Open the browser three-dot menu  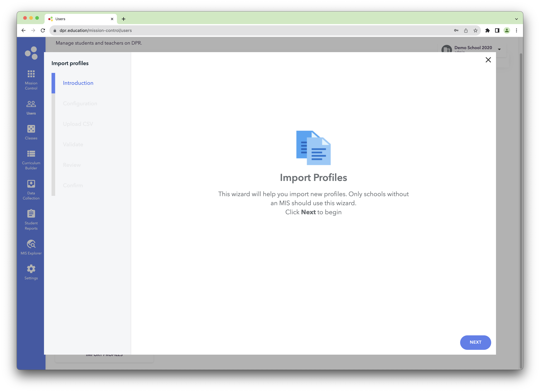[516, 30]
